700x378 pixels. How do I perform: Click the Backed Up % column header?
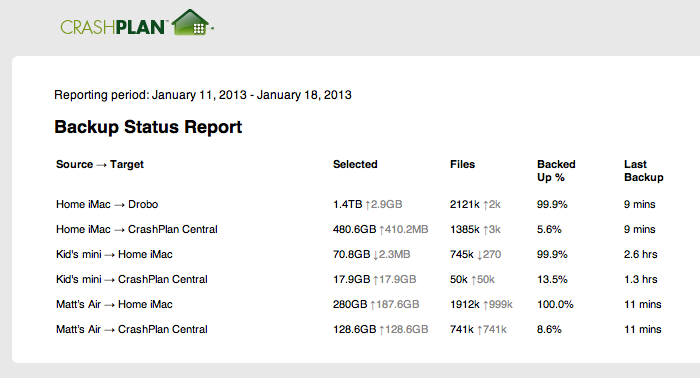(556, 170)
